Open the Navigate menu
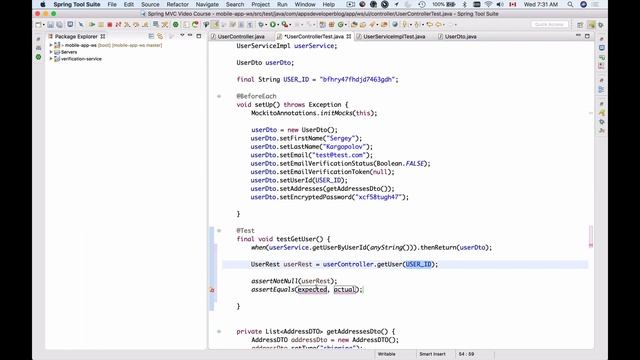Screen dimensions: 640x360 pyautogui.click(x=207, y=4)
